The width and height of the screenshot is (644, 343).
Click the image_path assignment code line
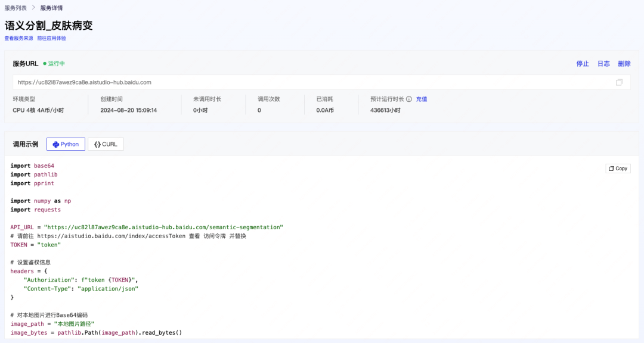[52, 324]
